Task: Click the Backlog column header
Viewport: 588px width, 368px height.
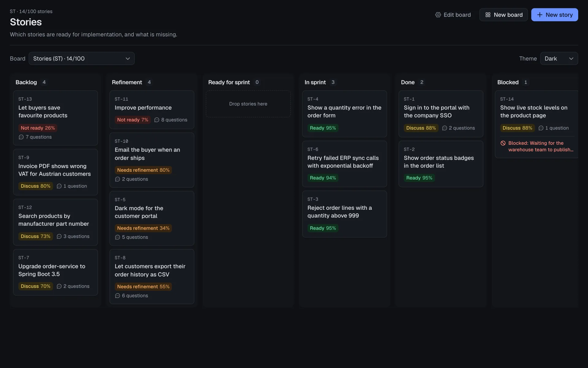Action: point(26,82)
